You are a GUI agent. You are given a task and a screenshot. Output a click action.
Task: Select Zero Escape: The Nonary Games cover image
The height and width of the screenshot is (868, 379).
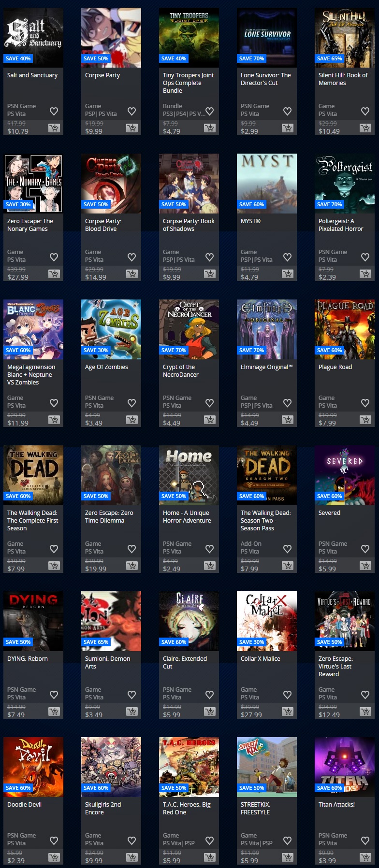click(33, 183)
